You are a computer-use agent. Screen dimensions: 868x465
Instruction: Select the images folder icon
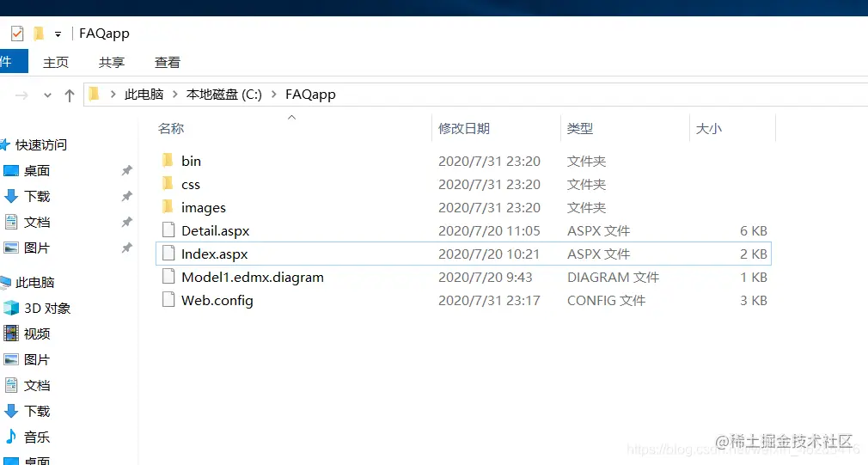click(168, 207)
